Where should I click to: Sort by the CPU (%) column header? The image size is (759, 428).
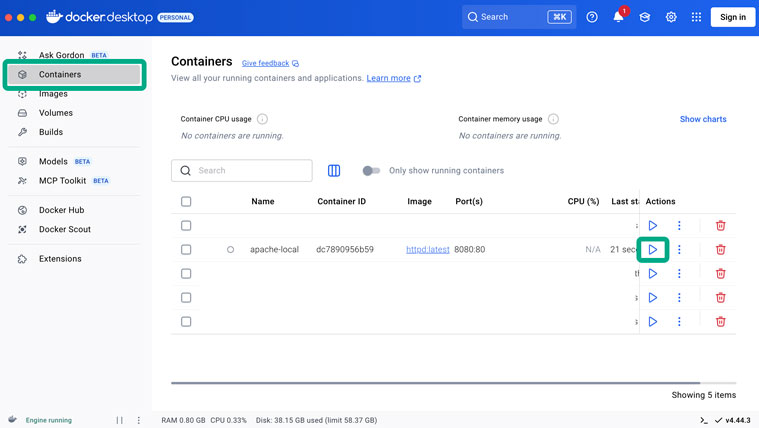pyautogui.click(x=583, y=201)
